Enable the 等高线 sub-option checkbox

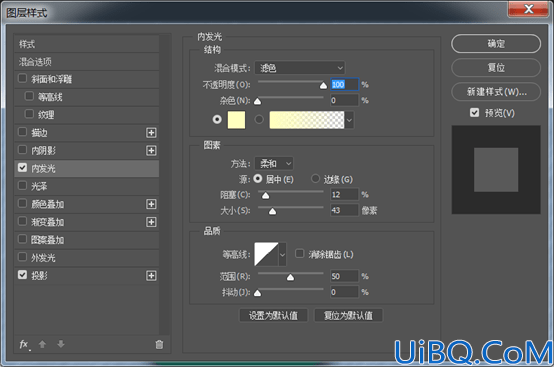pyautogui.click(x=29, y=96)
